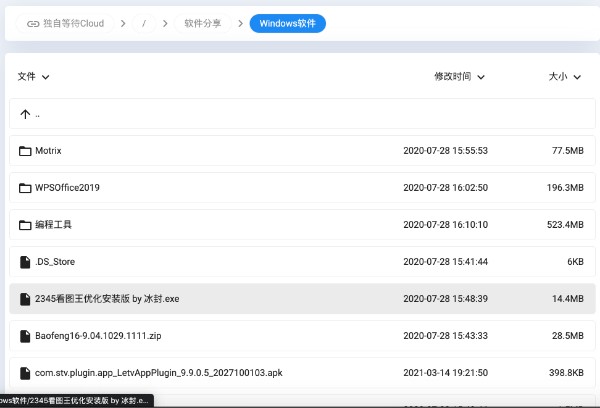Click the up arrow parent directory icon
This screenshot has height=408, width=600.
tap(26, 114)
